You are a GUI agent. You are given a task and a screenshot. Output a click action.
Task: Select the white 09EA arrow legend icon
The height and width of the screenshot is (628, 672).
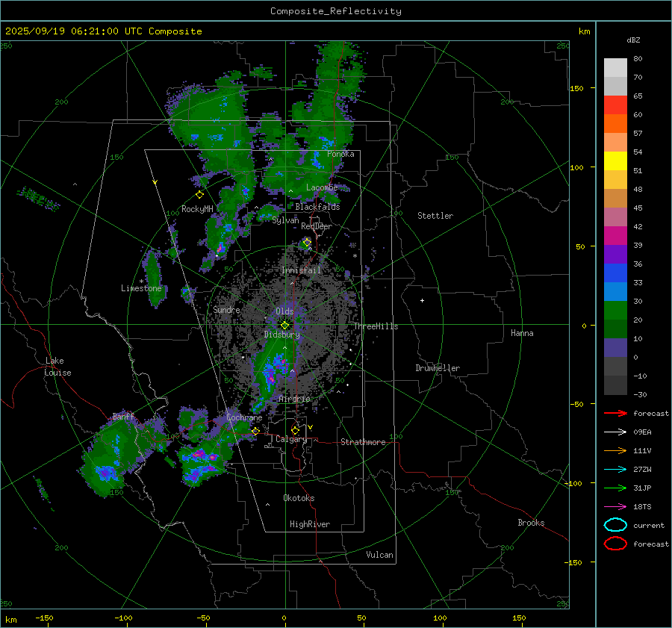click(x=615, y=432)
